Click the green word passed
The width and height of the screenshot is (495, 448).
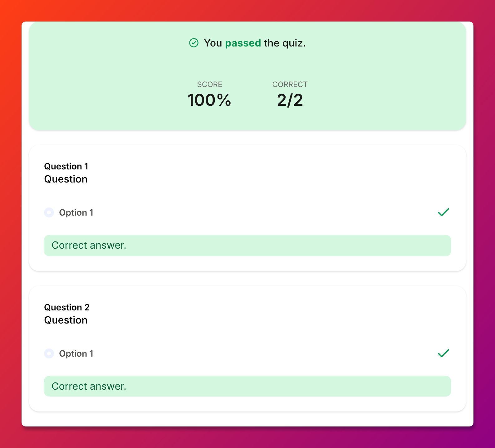coord(243,43)
